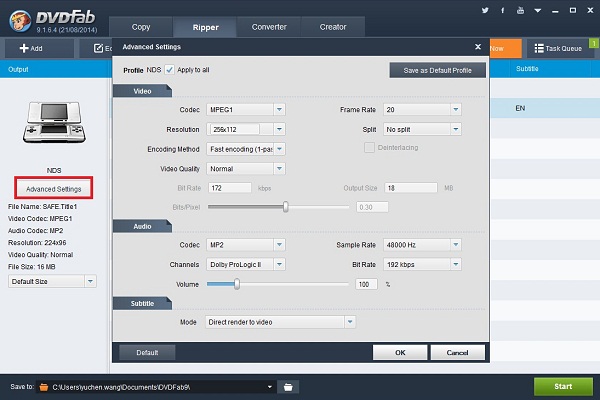Minimize the DVDFab window
Screen dimensions: 600x400
pos(555,11)
